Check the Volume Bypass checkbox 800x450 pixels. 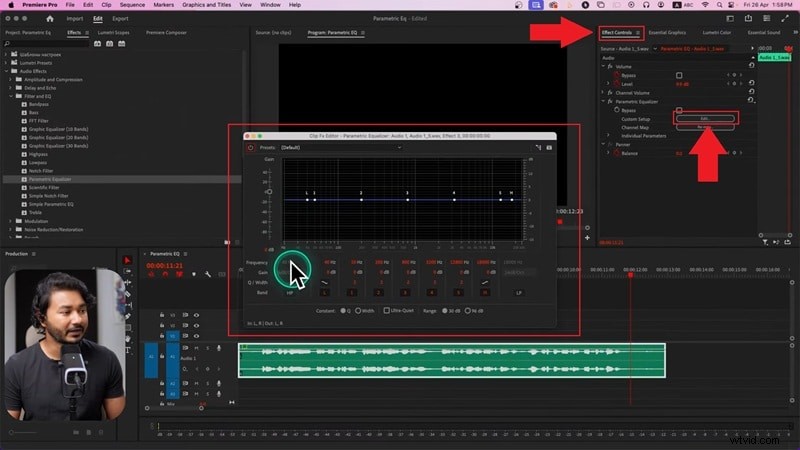[679, 75]
